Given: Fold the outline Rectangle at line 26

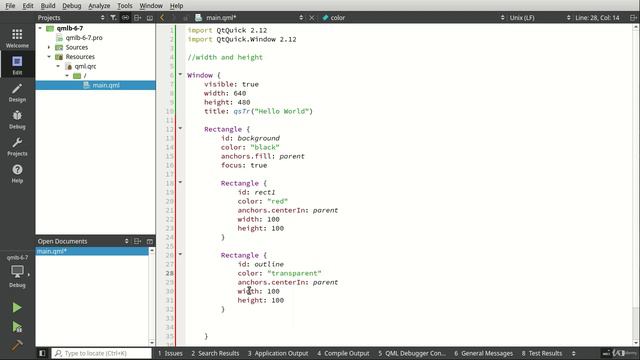Looking at the screenshot, I should coord(180,254).
